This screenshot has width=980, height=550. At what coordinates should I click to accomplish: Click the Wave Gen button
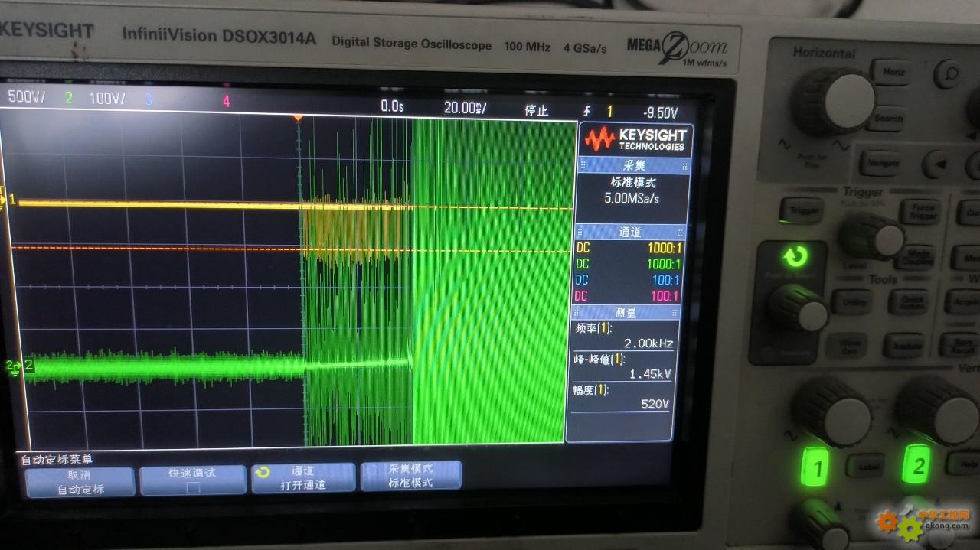848,347
